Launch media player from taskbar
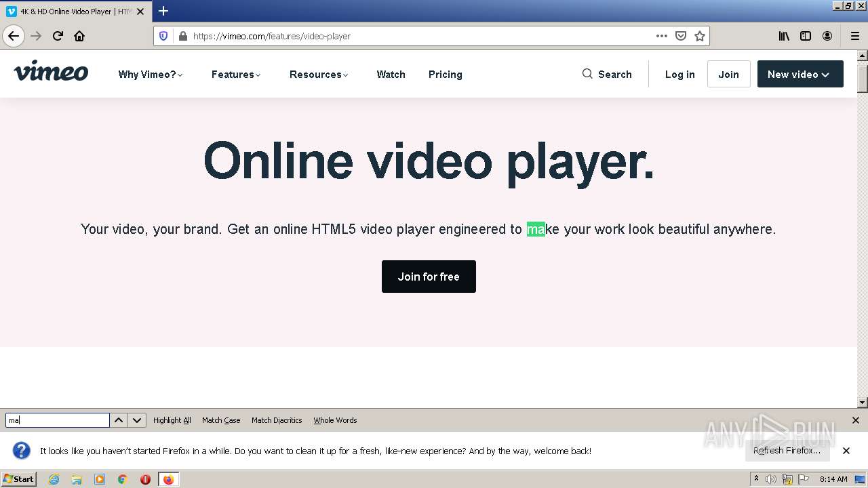The image size is (868, 488). (100, 479)
